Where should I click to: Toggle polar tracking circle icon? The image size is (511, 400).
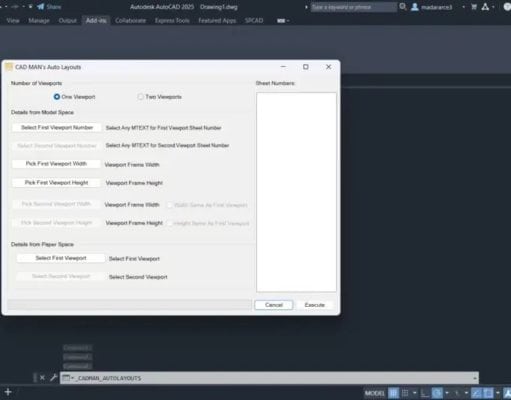click(x=437, y=393)
